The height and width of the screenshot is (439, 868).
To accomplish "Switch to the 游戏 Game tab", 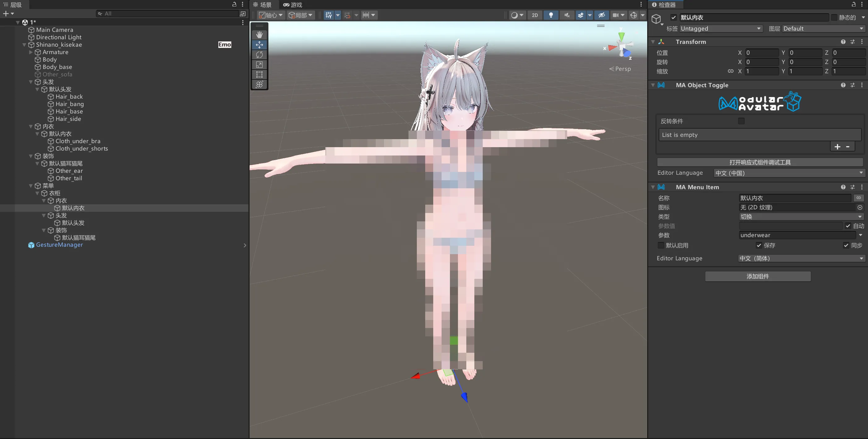I will (x=293, y=5).
